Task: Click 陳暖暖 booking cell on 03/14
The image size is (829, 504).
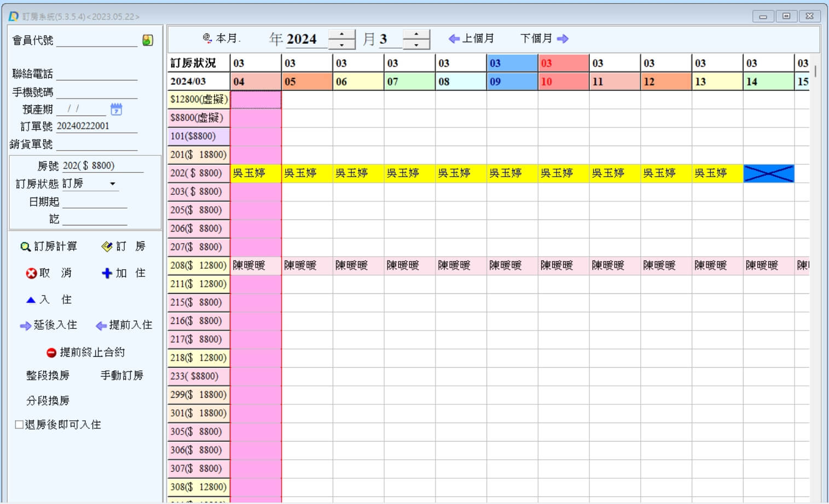Action: pyautogui.click(x=768, y=265)
